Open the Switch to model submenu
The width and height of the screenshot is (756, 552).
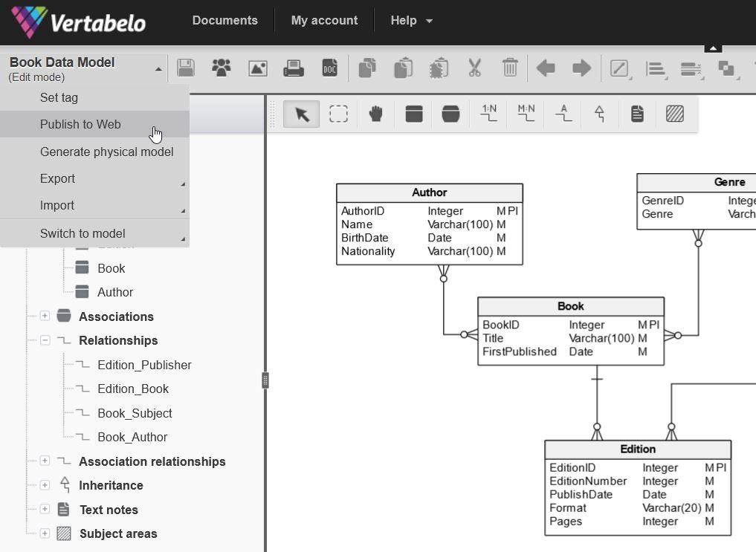click(x=94, y=233)
